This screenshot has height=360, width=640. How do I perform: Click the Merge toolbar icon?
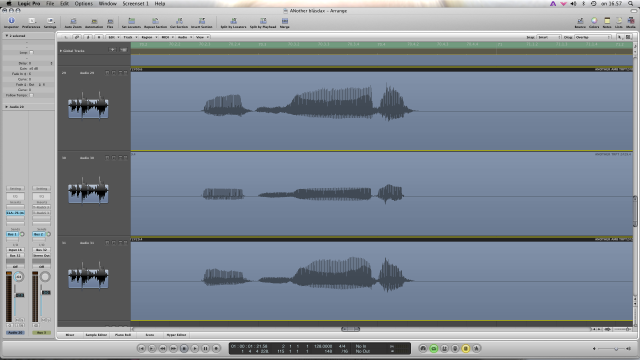click(284, 22)
